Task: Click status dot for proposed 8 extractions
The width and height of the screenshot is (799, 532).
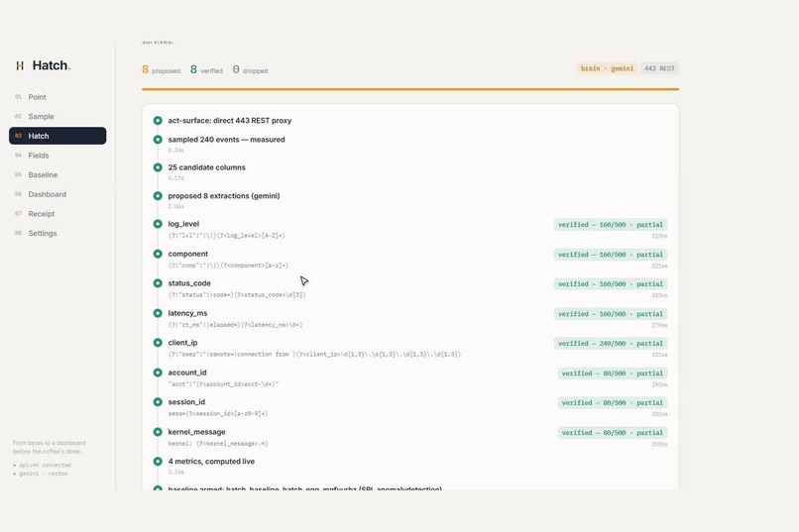Action: 158,196
